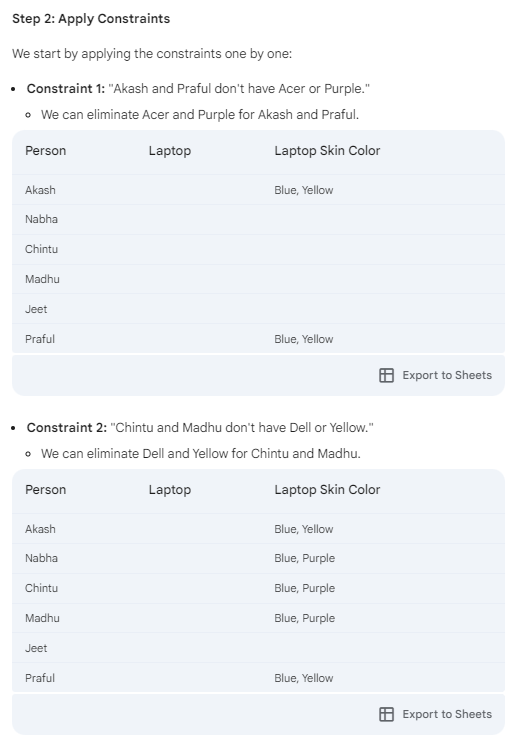
Task: Click the Step 2: Apply Constraints heading
Action: coord(91,19)
